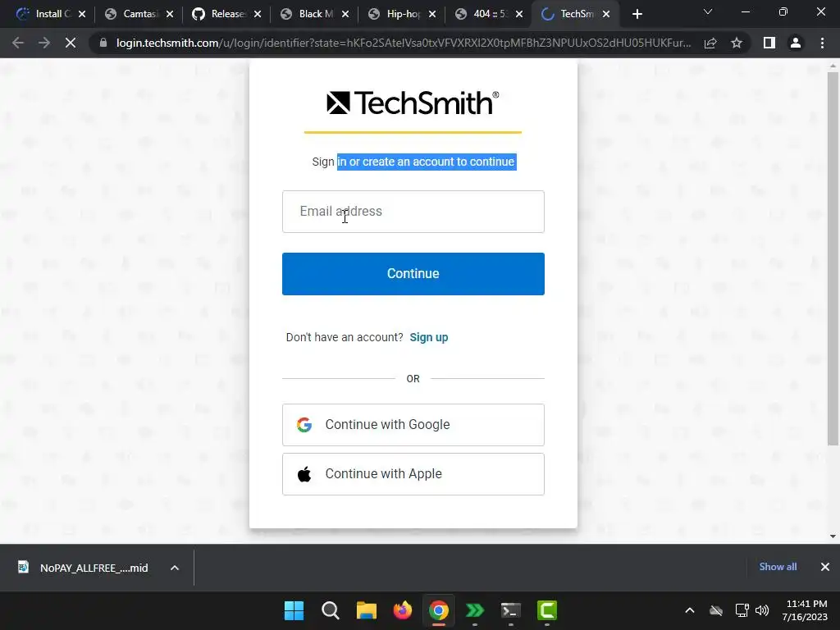Image resolution: width=840 pixels, height=630 pixels.
Task: Launch Firefox from taskbar
Action: 403,610
